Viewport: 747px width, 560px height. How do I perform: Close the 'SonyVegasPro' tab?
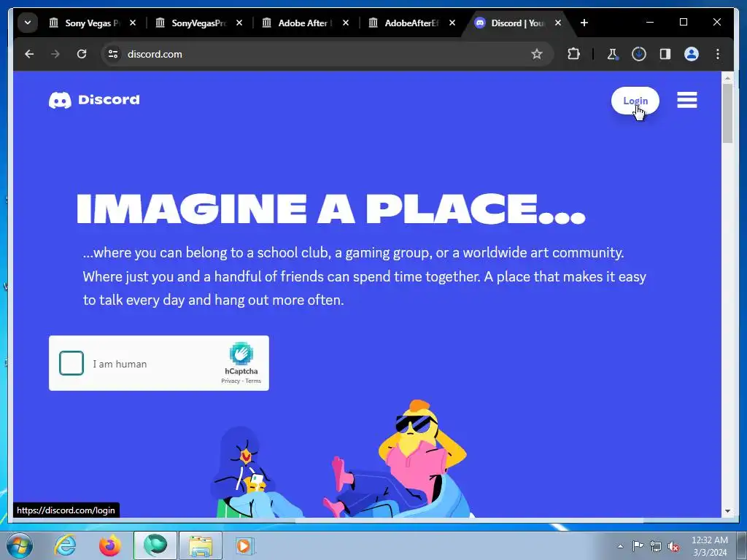click(x=239, y=23)
